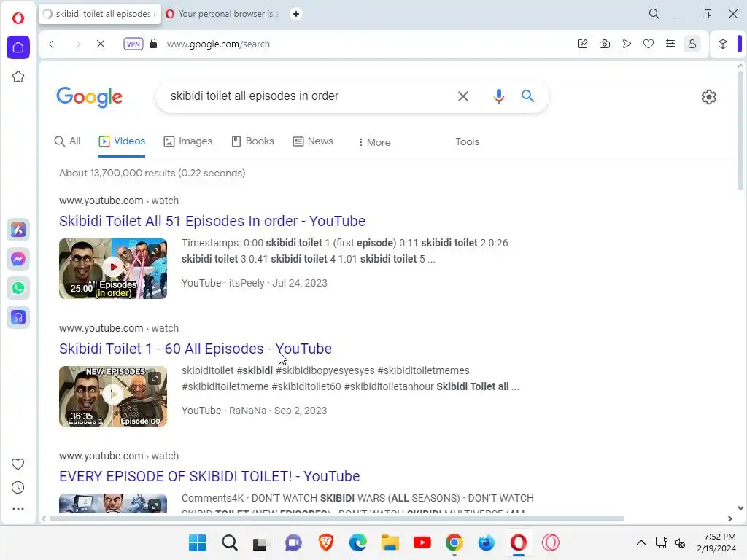Image resolution: width=747 pixels, height=560 pixels.
Task: Open bookmarks star in Opera sidebar
Action: click(x=18, y=77)
